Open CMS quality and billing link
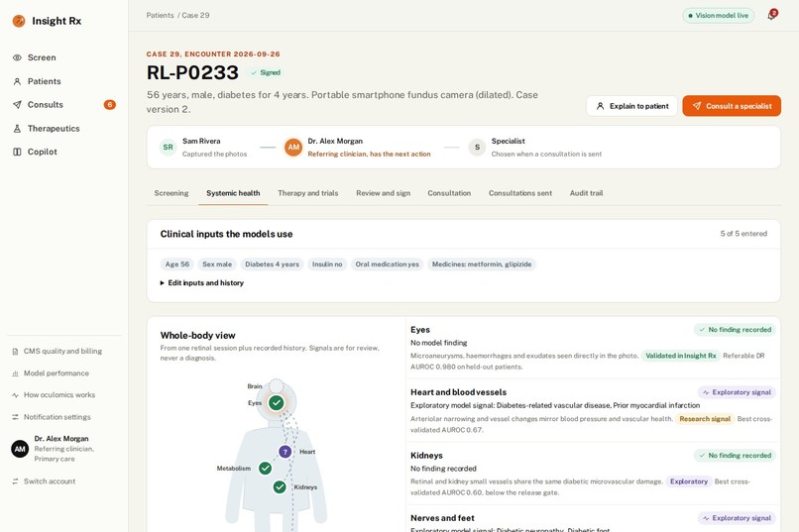The image size is (799, 532). [62, 352]
